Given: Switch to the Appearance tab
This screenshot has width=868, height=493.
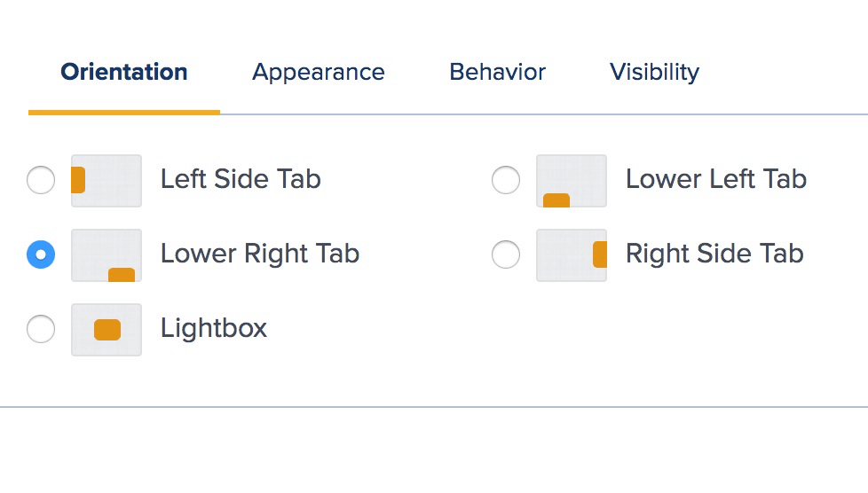Looking at the screenshot, I should click(x=319, y=73).
